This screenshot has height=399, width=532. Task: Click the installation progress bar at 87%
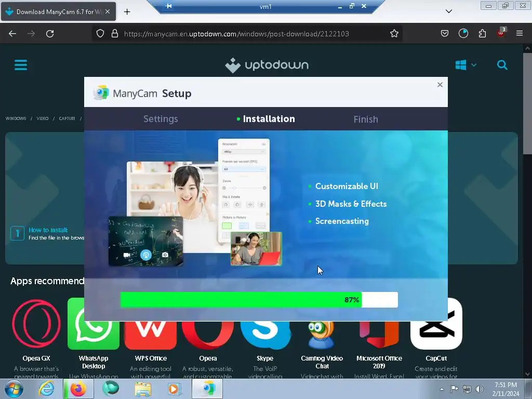(x=259, y=300)
